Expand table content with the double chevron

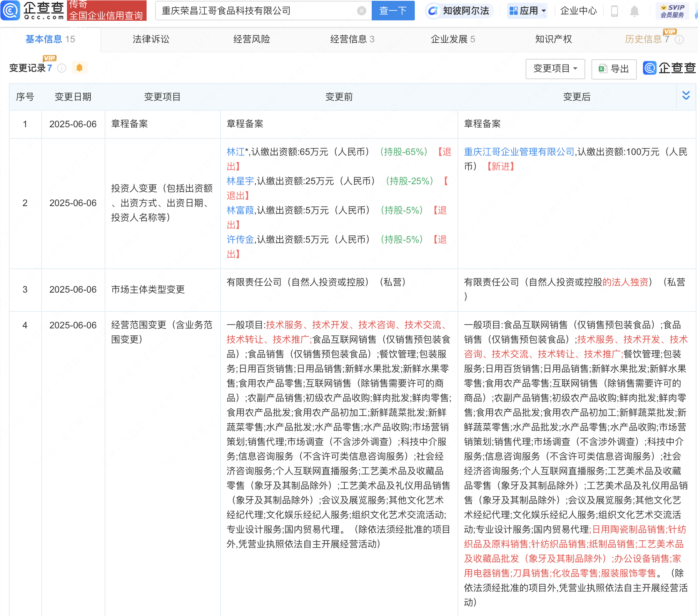[x=686, y=96]
